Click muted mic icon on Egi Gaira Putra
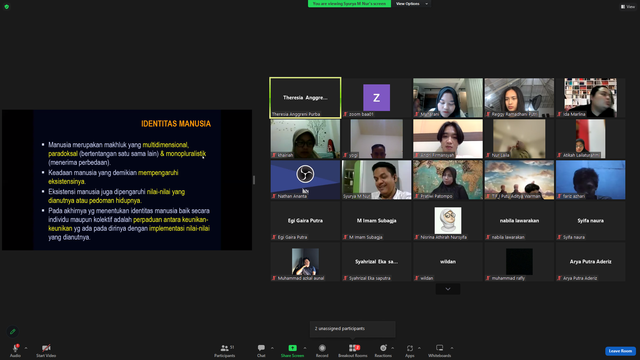The image size is (640, 360). coord(274,237)
